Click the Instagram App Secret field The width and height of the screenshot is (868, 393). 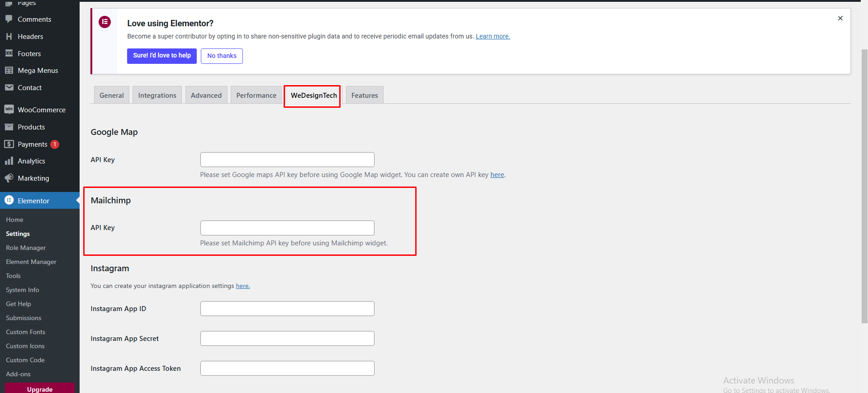(287, 338)
